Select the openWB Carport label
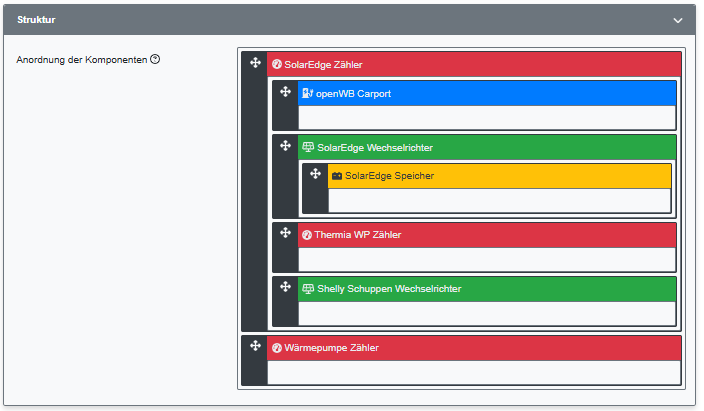Viewport: 704px width, 411px height. [x=353, y=94]
